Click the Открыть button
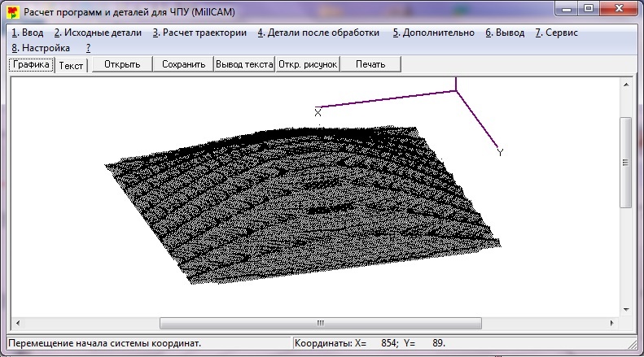 tap(122, 64)
